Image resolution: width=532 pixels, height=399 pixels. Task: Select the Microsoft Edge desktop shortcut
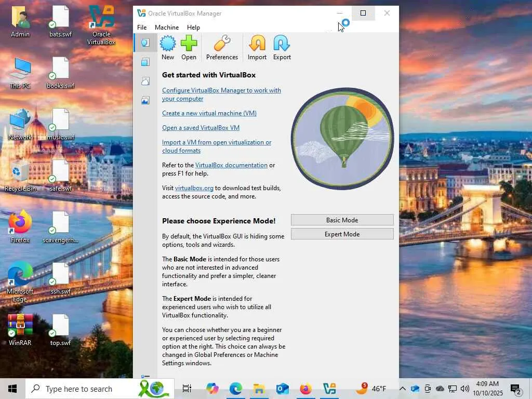click(20, 282)
